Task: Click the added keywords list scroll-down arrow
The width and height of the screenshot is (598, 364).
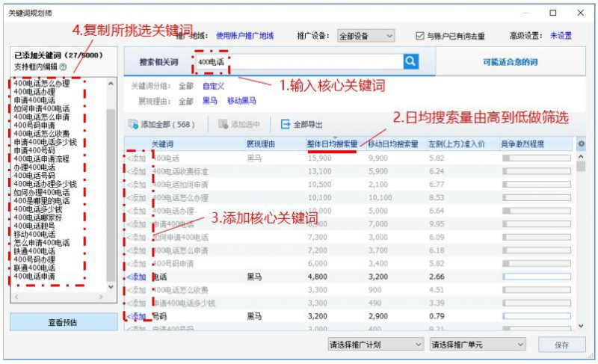Action: coord(111,287)
